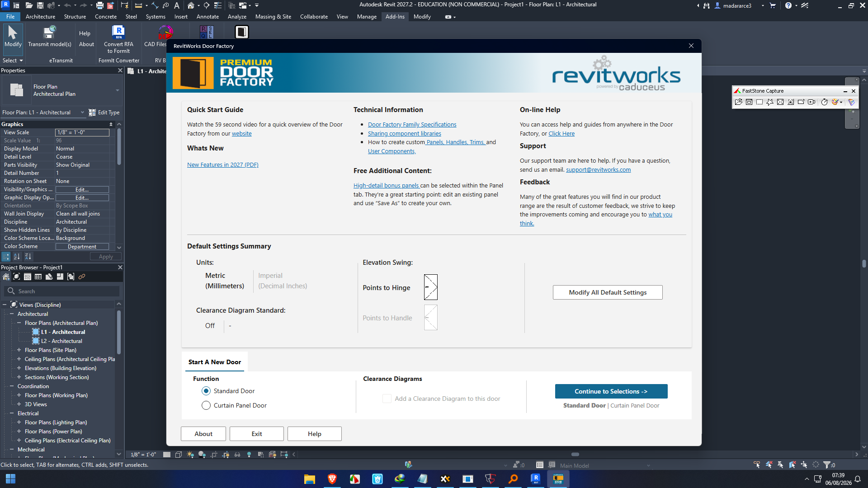This screenshot has width=868, height=488.
Task: Click FastStone Capture Open File icon
Action: click(x=739, y=102)
